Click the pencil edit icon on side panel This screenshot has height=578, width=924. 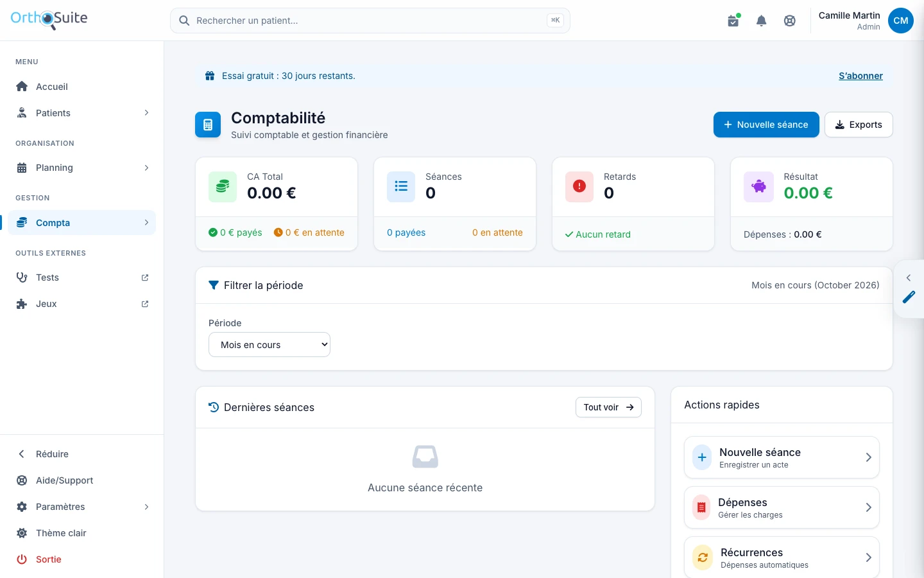tap(909, 297)
